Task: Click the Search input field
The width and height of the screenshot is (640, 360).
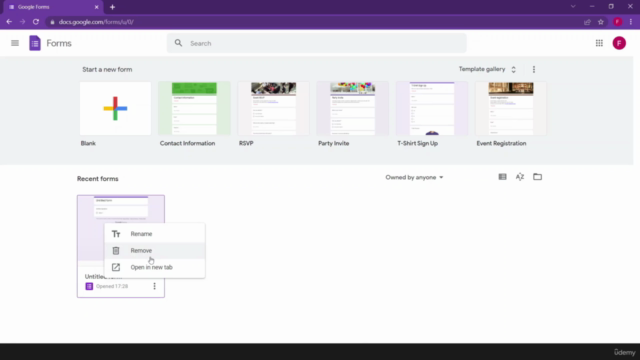Action: (316, 43)
